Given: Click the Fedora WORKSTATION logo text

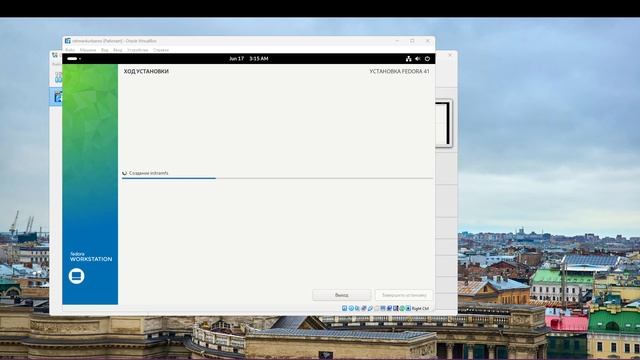Looking at the screenshot, I should (x=91, y=257).
